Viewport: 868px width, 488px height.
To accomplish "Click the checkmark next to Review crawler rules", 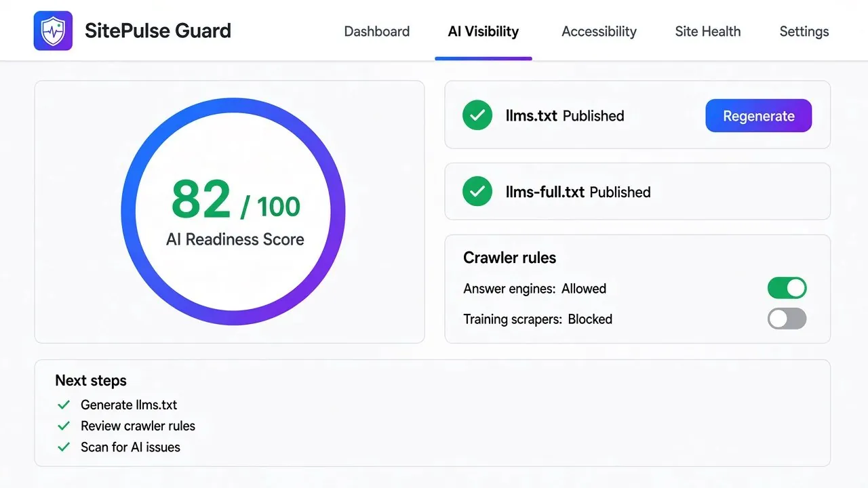I will [x=64, y=426].
